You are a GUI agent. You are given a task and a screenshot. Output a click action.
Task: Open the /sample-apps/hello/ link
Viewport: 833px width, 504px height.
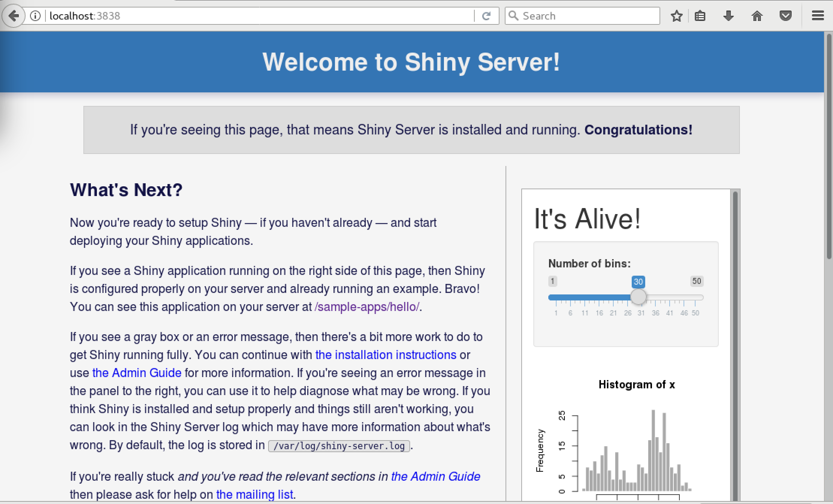[367, 307]
